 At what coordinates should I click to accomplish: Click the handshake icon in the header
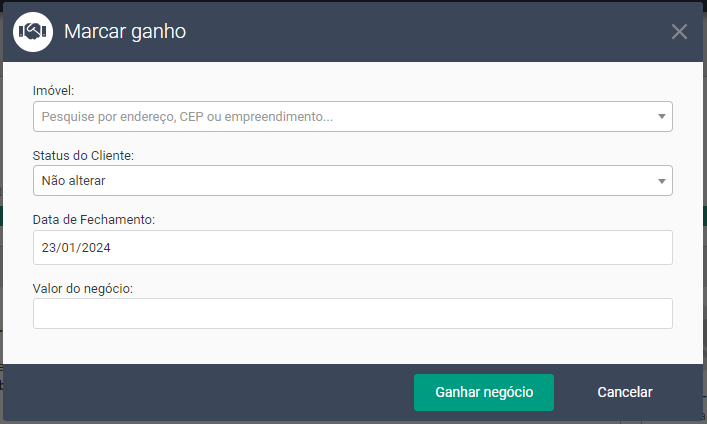(33, 32)
